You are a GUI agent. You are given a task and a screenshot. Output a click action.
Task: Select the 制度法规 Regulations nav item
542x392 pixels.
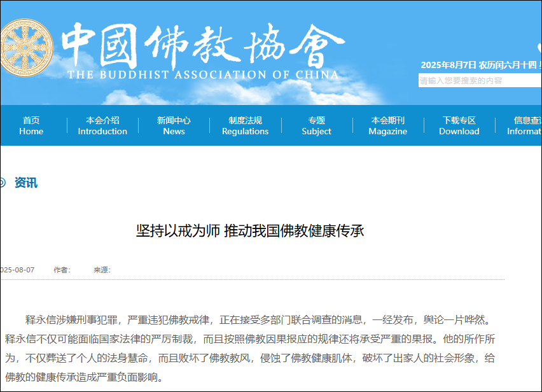pyautogui.click(x=245, y=125)
